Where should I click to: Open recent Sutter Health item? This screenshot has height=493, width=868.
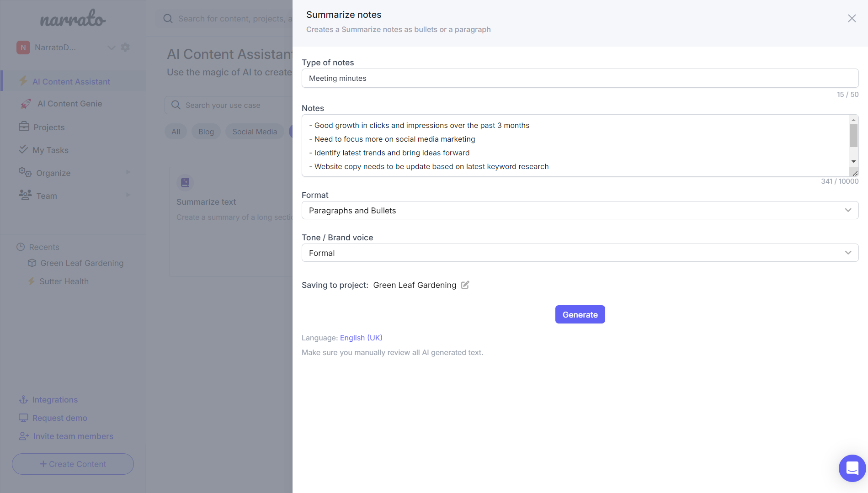[64, 281]
